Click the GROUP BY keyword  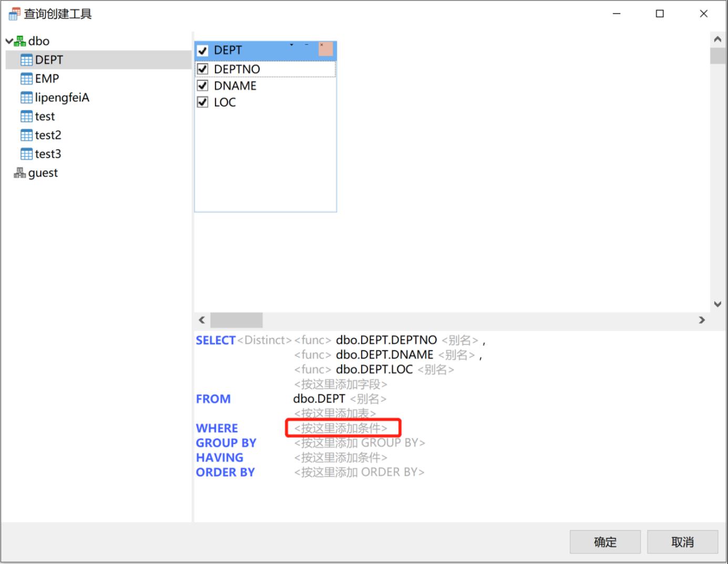[x=226, y=443]
